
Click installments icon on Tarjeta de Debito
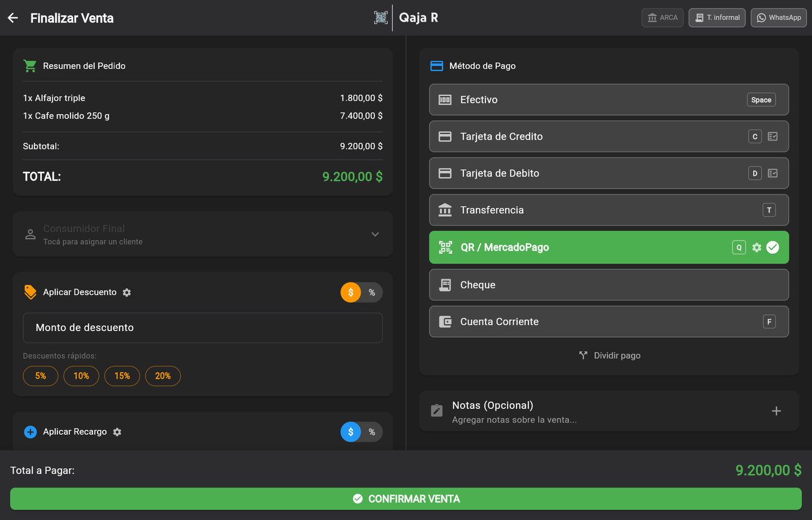(x=773, y=173)
